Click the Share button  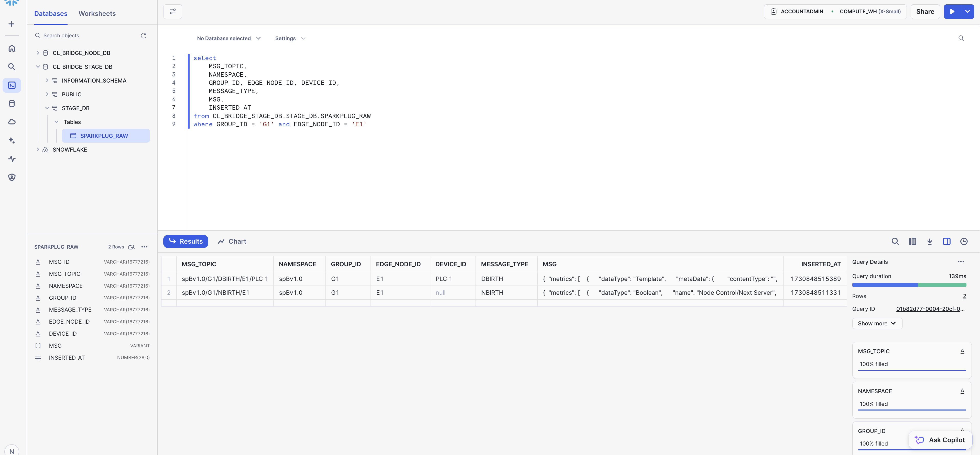pyautogui.click(x=925, y=12)
